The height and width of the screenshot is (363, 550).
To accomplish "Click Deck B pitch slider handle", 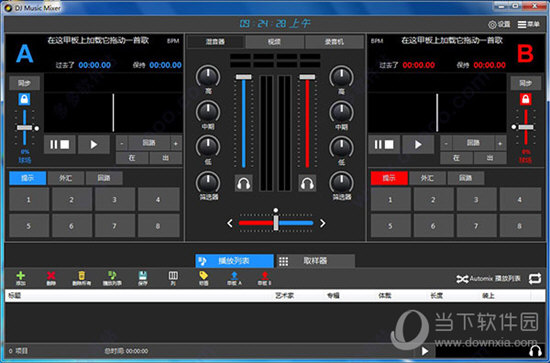I will point(526,127).
